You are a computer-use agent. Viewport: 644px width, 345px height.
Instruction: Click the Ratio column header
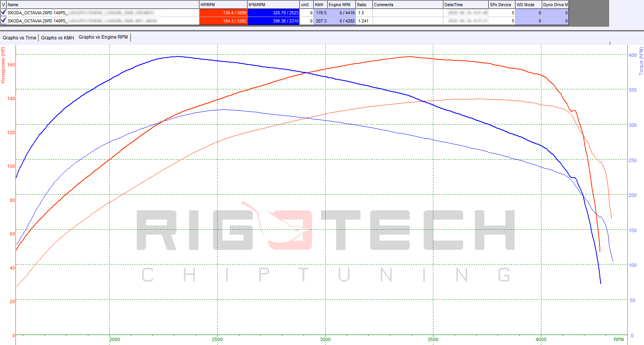(x=364, y=5)
